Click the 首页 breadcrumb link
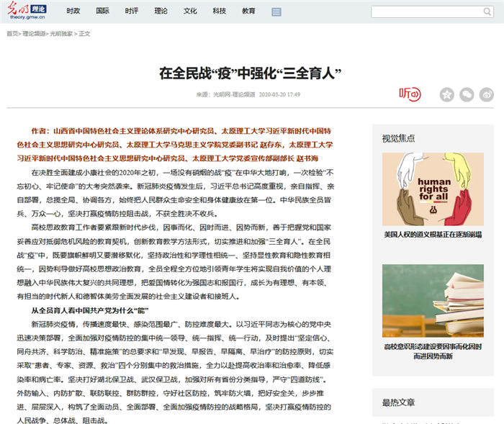 [x=12, y=34]
